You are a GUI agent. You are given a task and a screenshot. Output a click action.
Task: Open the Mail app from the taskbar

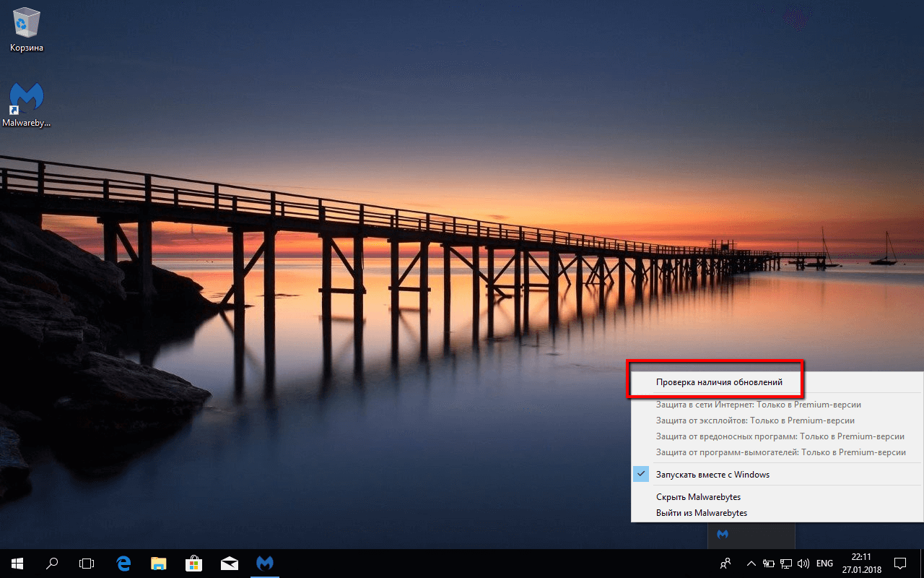click(229, 563)
